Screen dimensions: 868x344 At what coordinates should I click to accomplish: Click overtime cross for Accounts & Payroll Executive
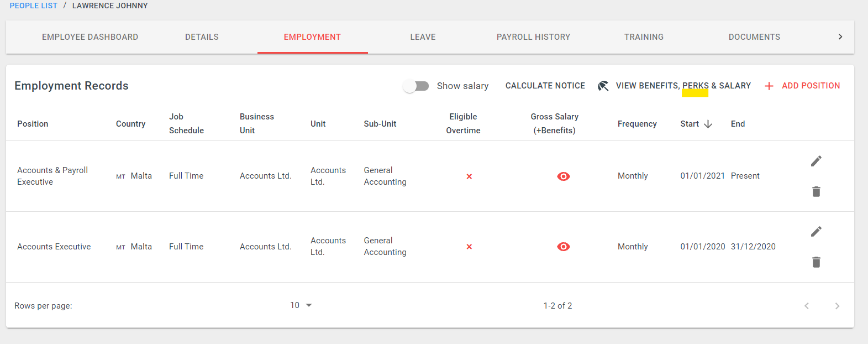(x=469, y=176)
